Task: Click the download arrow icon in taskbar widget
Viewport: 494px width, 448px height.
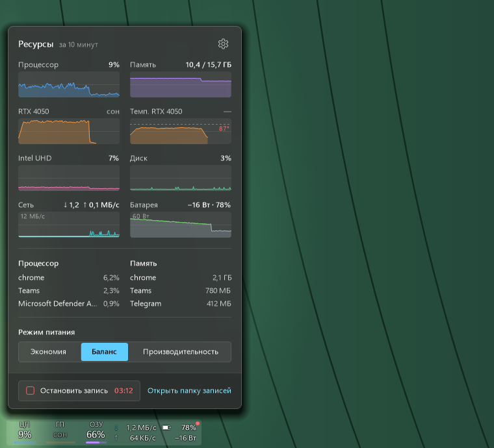Action: tap(116, 428)
